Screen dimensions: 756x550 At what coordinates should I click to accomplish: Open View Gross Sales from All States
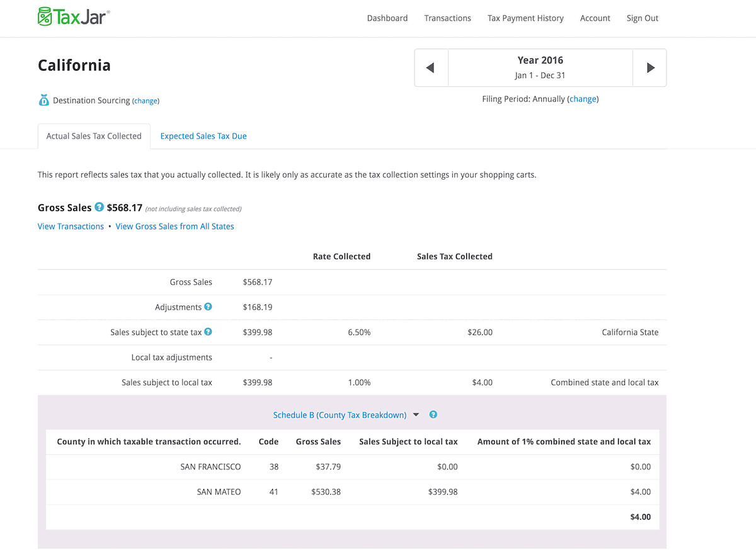pos(175,227)
